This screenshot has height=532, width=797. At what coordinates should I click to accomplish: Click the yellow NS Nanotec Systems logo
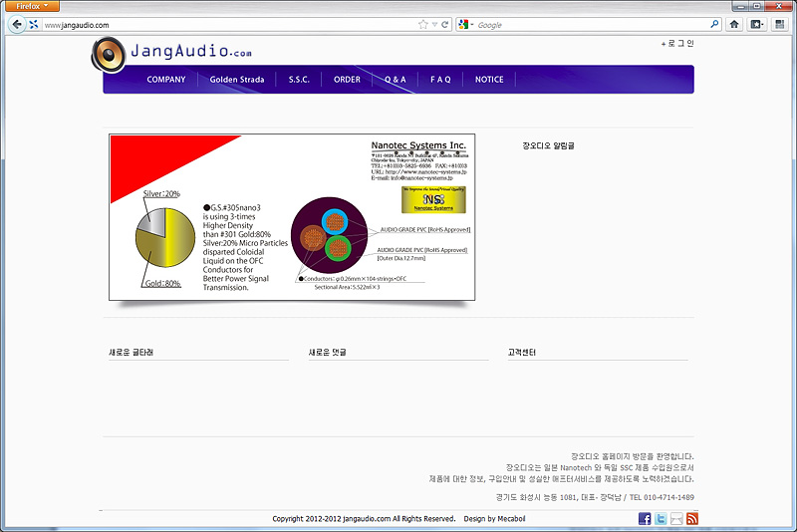pyautogui.click(x=433, y=199)
